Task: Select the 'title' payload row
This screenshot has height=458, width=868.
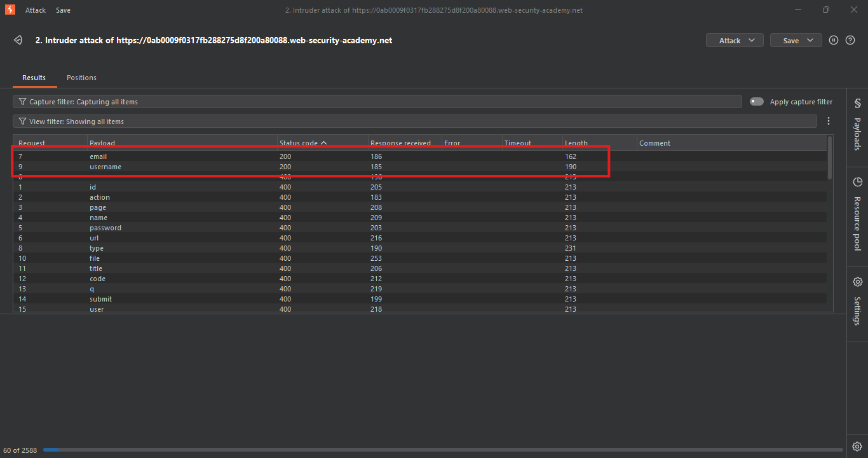Action: (419, 268)
